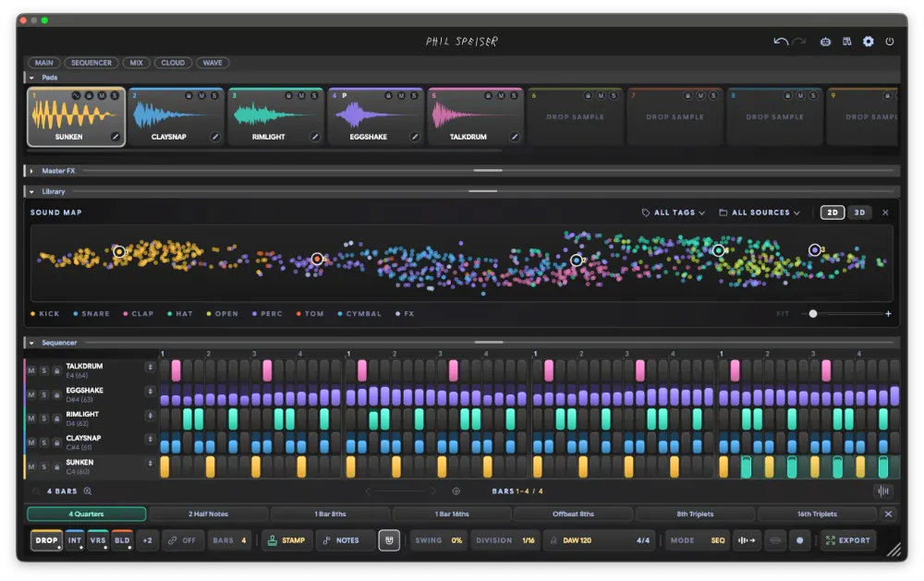The image size is (924, 581).
Task: Edit the SUNKEN pad with pencil icon
Action: pos(115,137)
